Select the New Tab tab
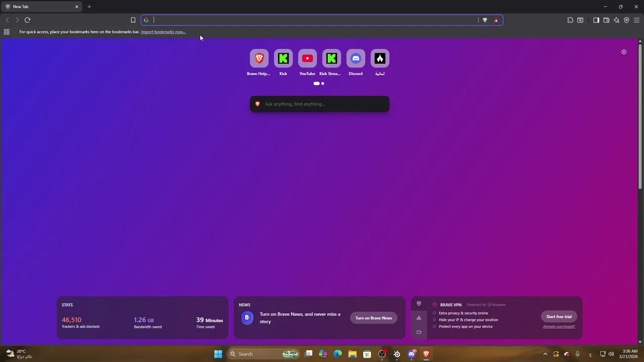Image resolution: width=644 pixels, height=362 pixels. [x=41, y=7]
